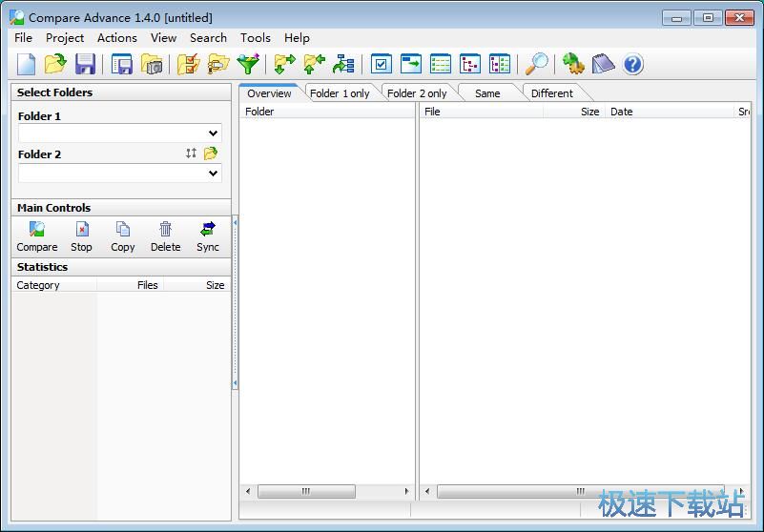This screenshot has width=764, height=532.
Task: Browse for Folder 2 with folder icon
Action: pos(211,153)
